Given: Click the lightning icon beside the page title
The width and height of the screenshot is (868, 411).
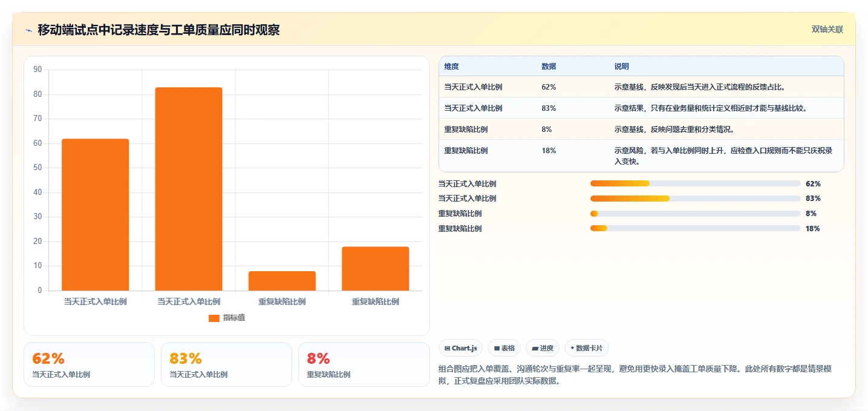Looking at the screenshot, I should click(28, 30).
